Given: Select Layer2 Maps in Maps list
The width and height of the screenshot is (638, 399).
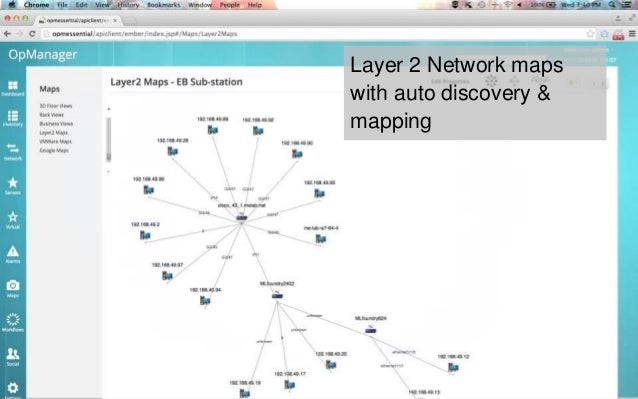Looking at the screenshot, I should (53, 133).
